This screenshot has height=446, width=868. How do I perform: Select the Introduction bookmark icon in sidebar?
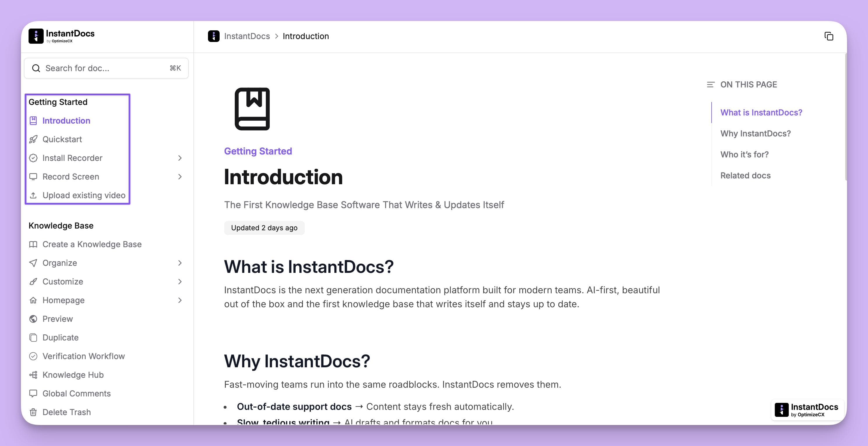33,121
